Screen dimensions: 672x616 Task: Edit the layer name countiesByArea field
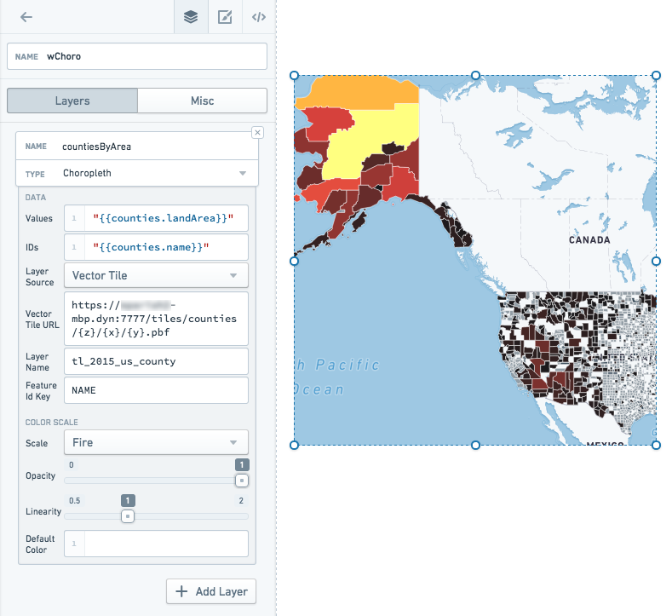137,147
